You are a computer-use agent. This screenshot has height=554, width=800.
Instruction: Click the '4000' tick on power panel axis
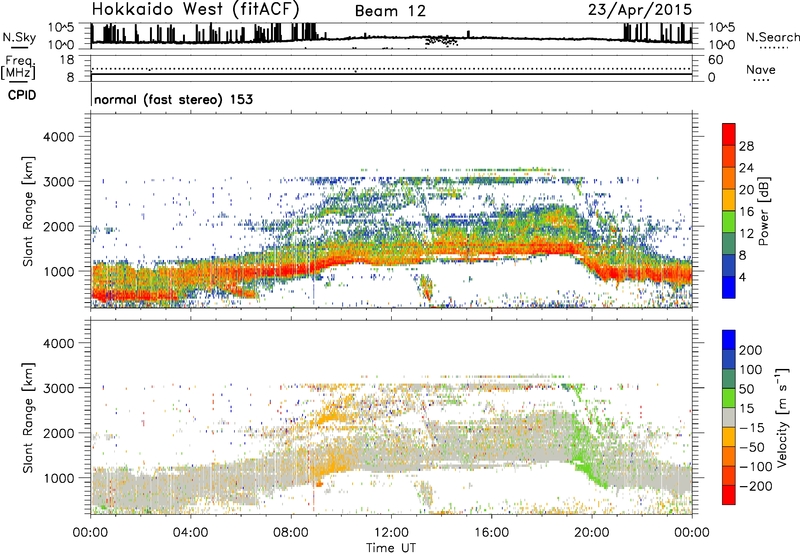coord(58,137)
